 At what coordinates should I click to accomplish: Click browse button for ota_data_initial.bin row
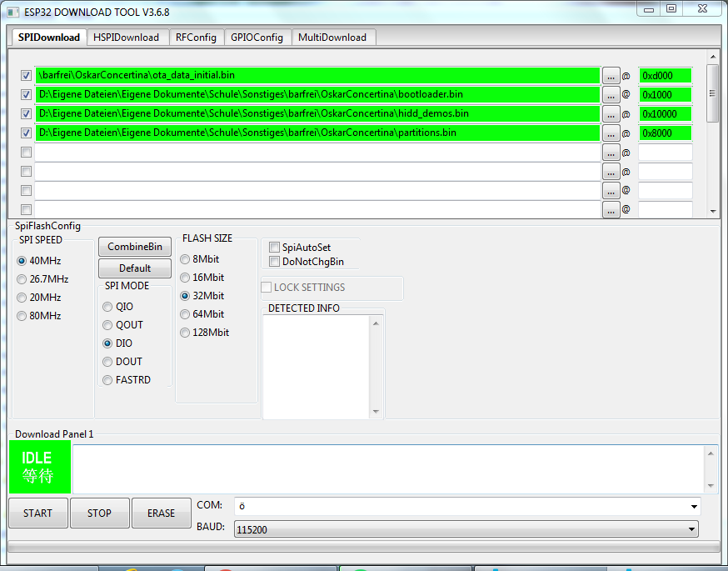click(611, 76)
